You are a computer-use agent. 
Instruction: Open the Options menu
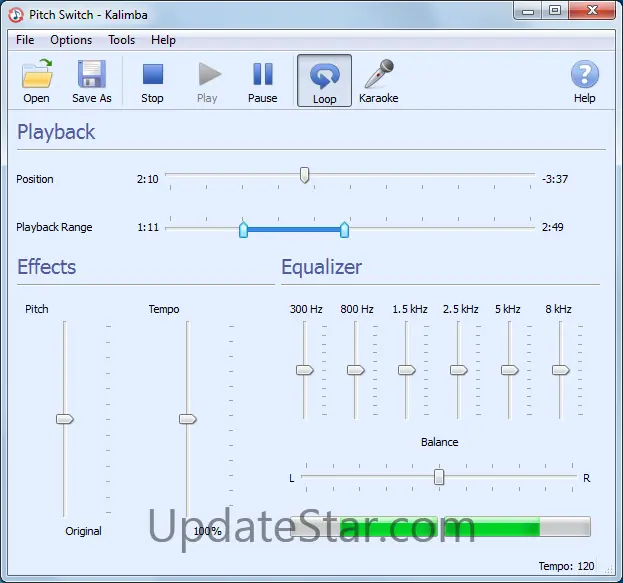71,40
